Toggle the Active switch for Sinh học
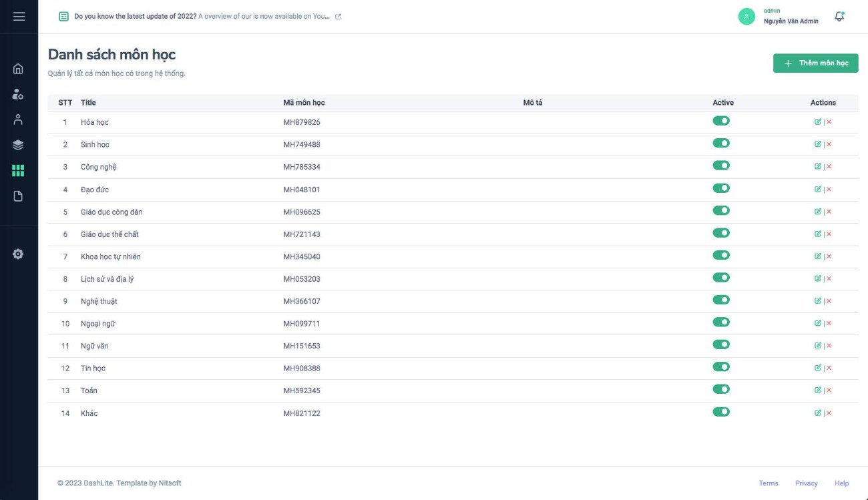Screen dimensions: 868x500 721,144
